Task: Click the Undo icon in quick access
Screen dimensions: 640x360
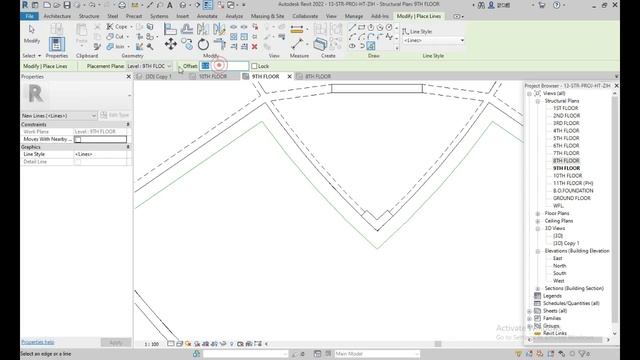Action: pos(92,5)
